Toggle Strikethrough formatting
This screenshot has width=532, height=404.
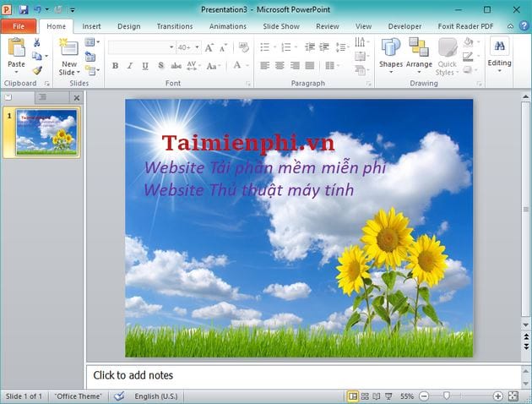coord(176,66)
